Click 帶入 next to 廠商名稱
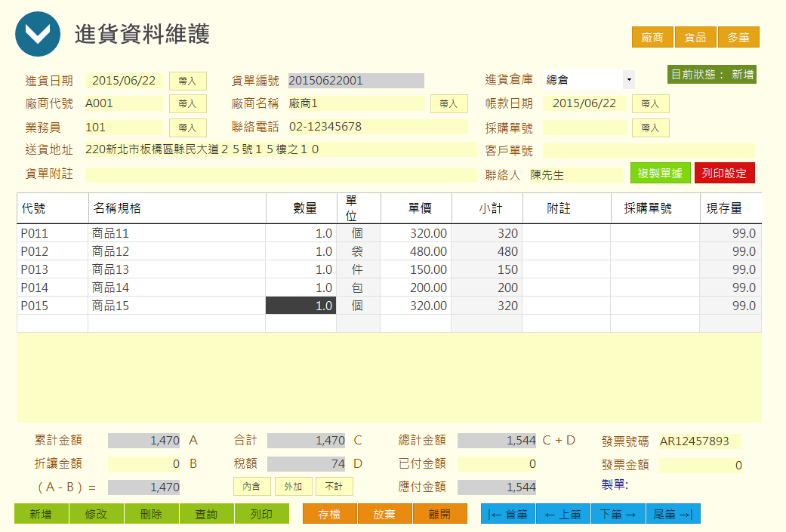Image resolution: width=786 pixels, height=532 pixels. point(448,103)
